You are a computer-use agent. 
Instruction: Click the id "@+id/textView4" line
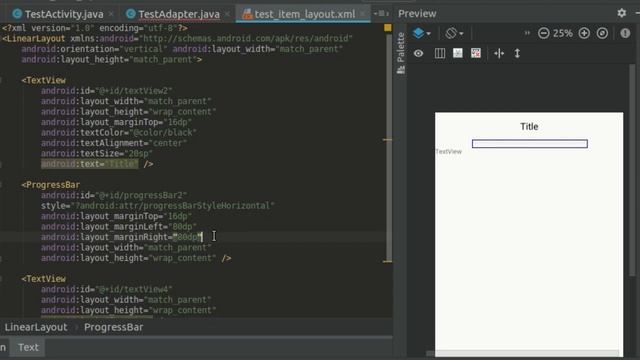point(107,289)
